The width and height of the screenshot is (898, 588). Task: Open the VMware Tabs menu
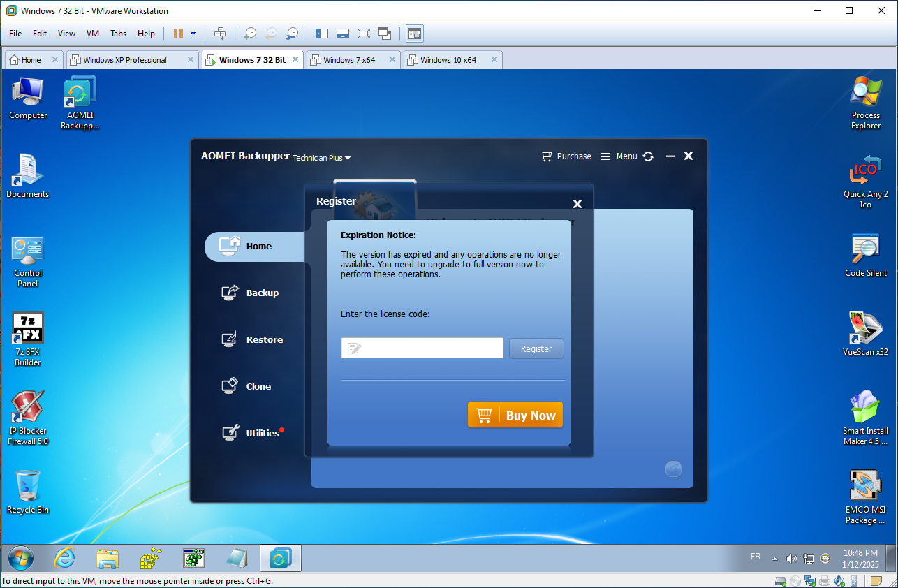pyautogui.click(x=119, y=34)
